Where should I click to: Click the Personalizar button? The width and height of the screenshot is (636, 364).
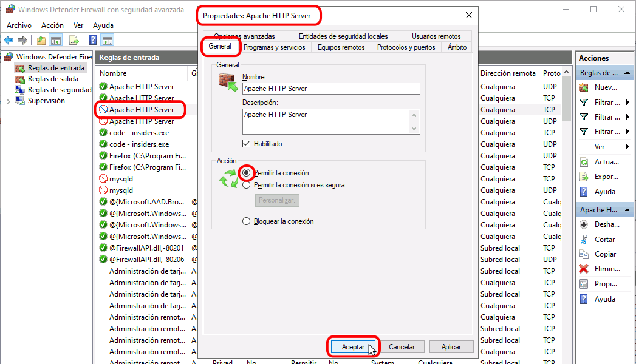coord(277,200)
